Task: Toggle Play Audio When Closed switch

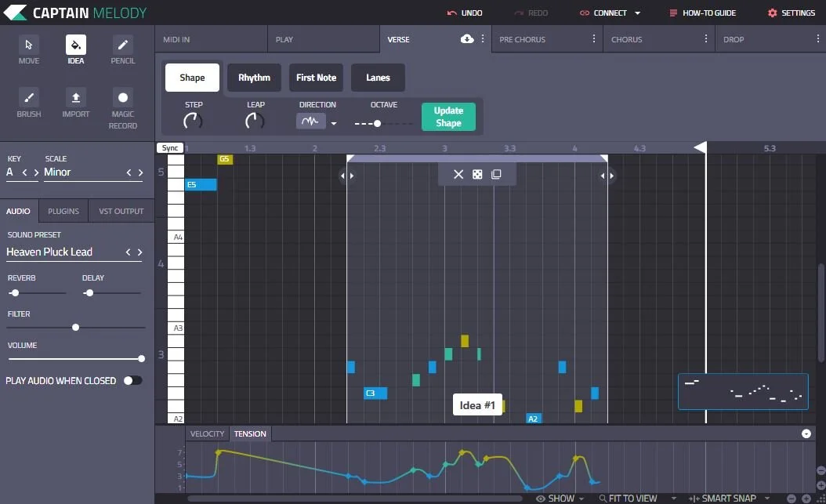Action: pos(132,380)
